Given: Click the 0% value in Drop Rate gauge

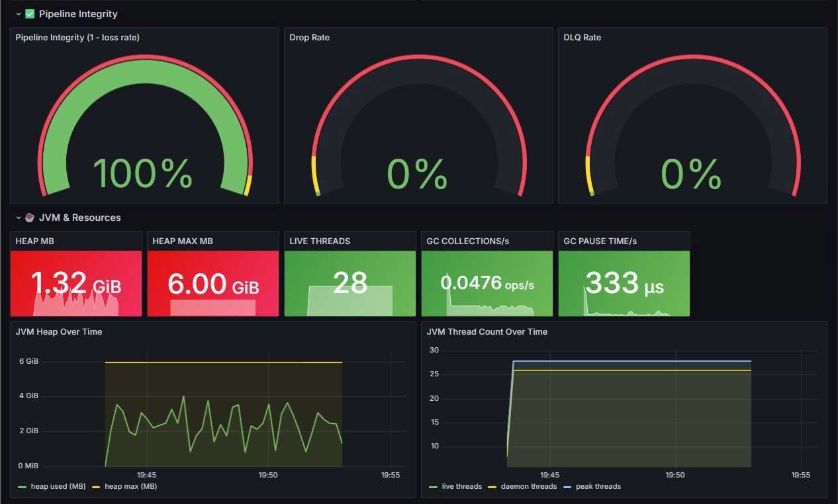Looking at the screenshot, I should coord(417,174).
